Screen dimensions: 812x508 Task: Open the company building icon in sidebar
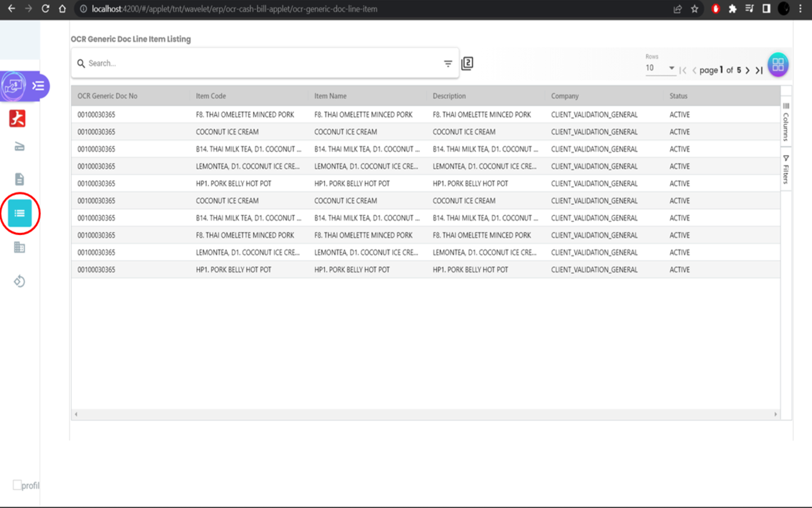click(x=19, y=247)
